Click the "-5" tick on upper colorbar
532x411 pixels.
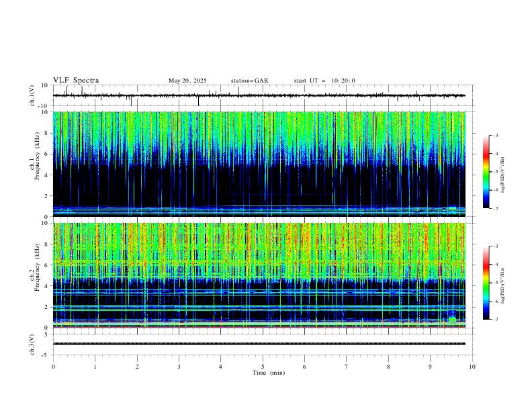[495, 172]
